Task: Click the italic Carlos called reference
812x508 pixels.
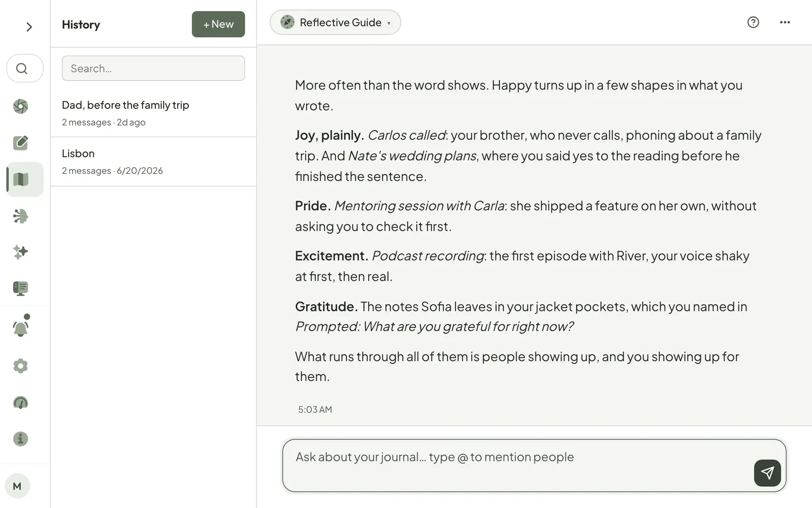Action: pyautogui.click(x=407, y=135)
